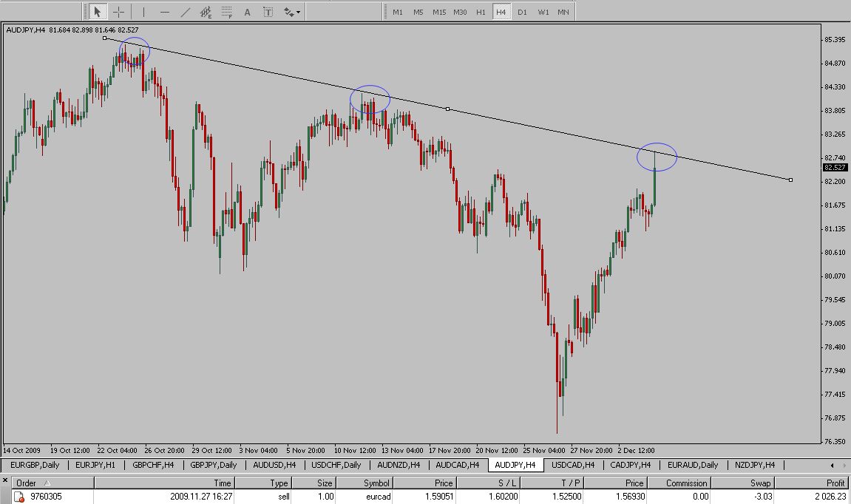Activate the crosshair tool
The height and width of the screenshot is (504, 851).
click(x=118, y=12)
